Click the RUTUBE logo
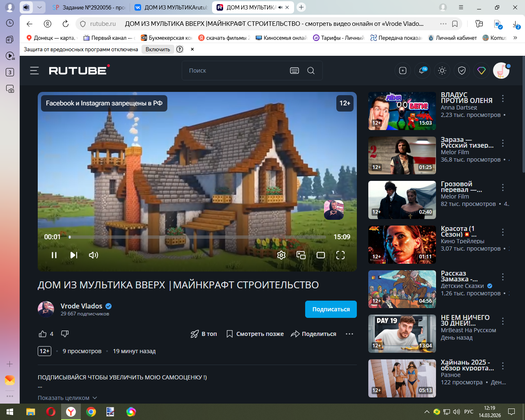Viewport: 525px width, 420px height. click(x=79, y=70)
